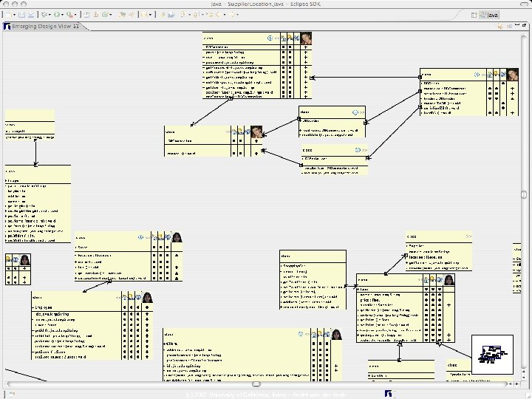Image resolution: width=532 pixels, height=399 pixels.
Task: Select the ShoppingCart class box
Action: coord(313,279)
